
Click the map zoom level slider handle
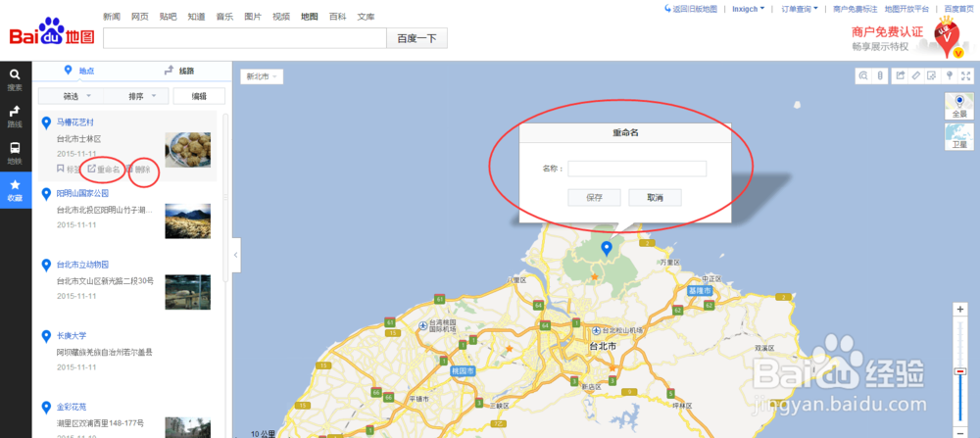(x=960, y=371)
